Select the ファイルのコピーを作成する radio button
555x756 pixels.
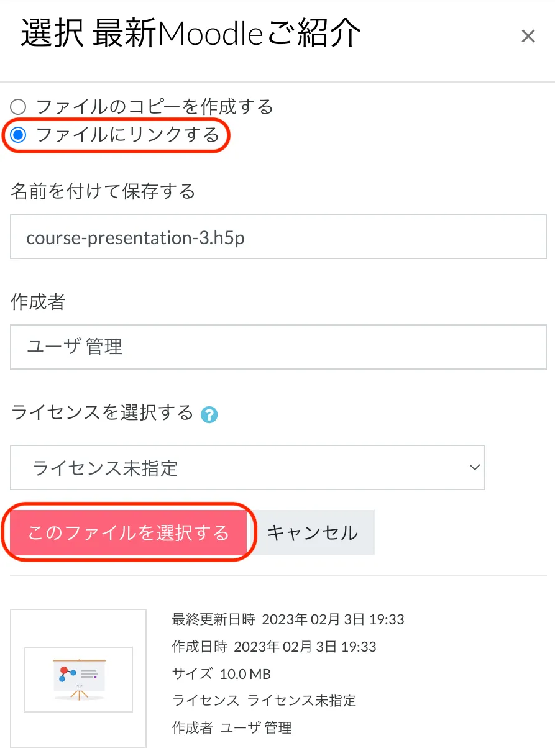[19, 107]
